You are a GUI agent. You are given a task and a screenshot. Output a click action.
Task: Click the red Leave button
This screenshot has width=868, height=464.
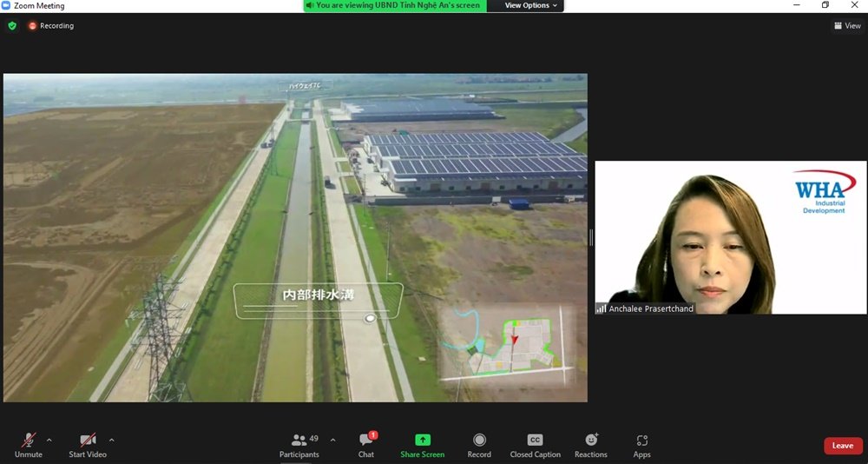click(842, 446)
